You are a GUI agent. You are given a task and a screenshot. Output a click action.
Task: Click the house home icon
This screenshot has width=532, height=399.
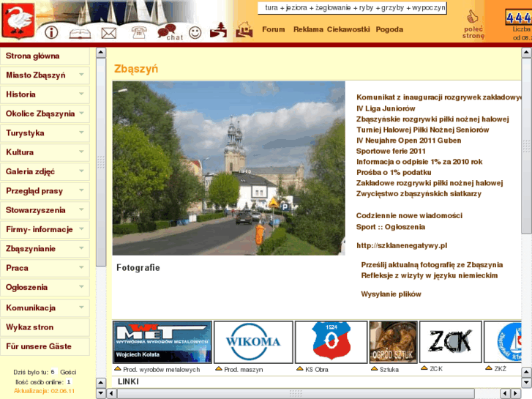244,29
